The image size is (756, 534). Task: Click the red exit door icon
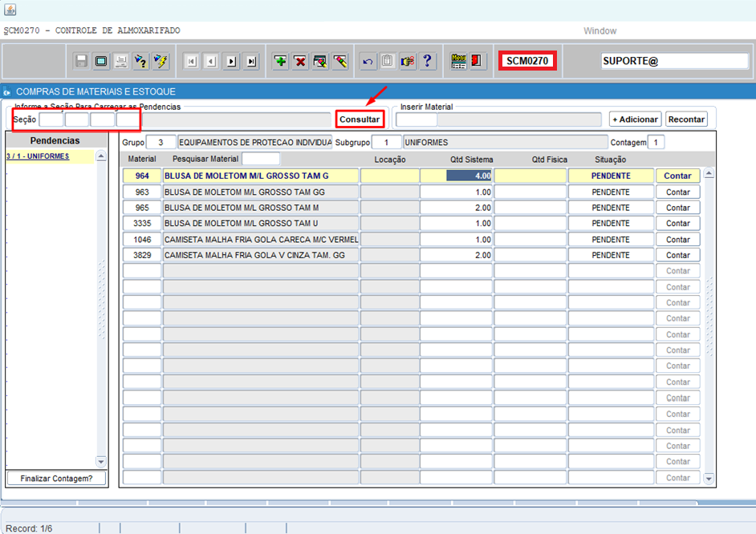(x=477, y=61)
